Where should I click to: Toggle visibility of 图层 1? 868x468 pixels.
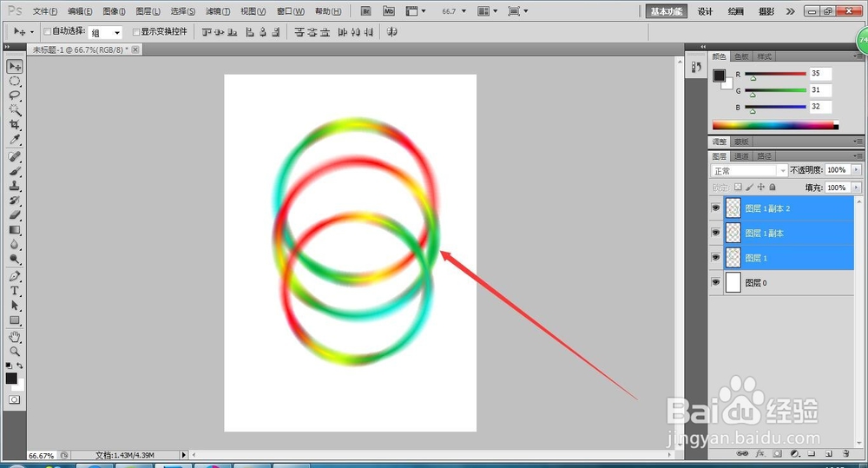point(716,258)
